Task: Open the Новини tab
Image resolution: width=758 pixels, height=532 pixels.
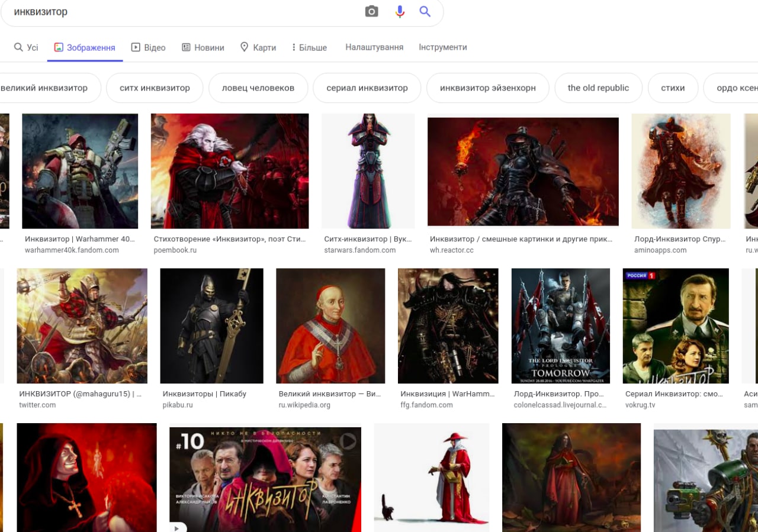Action: [x=203, y=47]
